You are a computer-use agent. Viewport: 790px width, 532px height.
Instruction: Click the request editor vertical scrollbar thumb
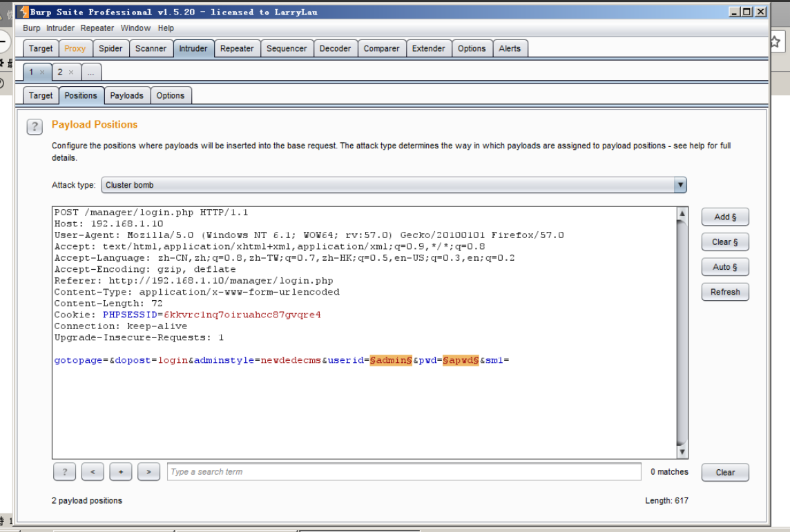682,333
